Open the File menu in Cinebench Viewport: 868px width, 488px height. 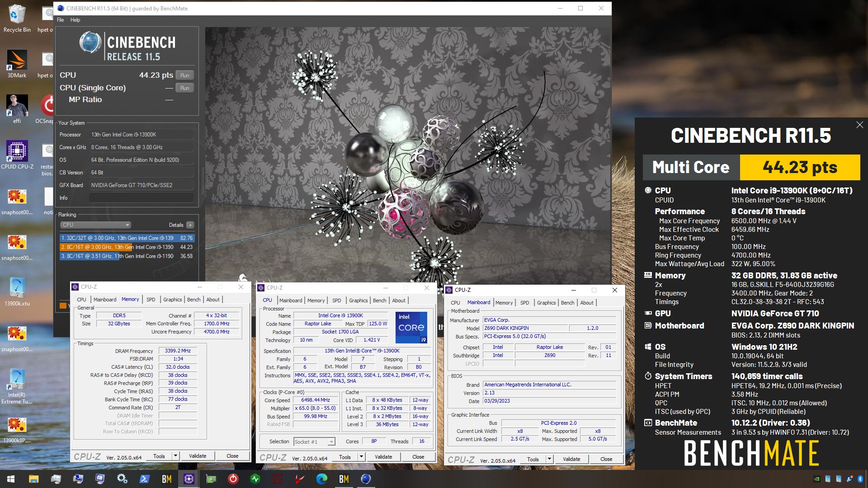(x=61, y=20)
